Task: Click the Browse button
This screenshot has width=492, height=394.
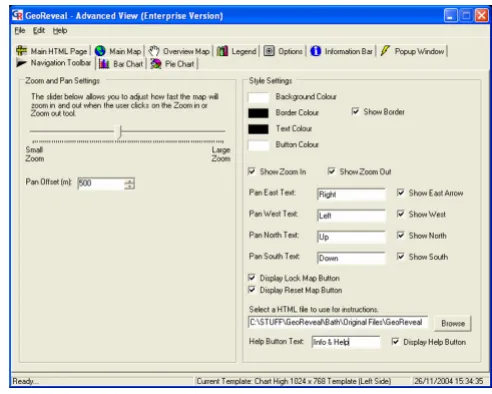Action: [453, 323]
